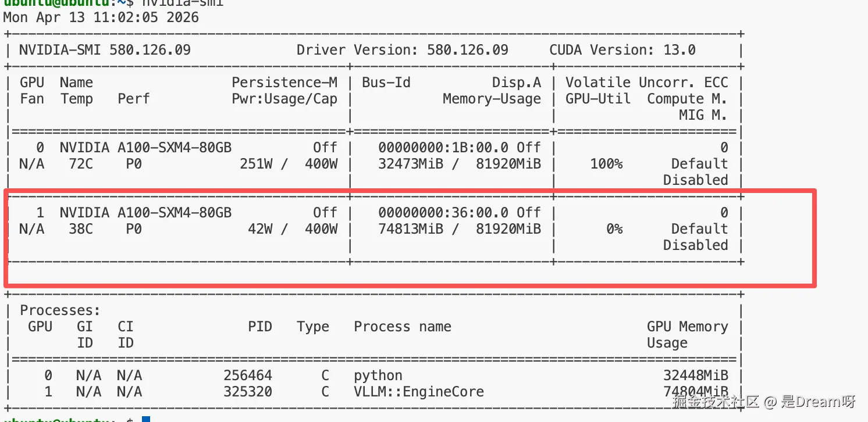Click the 'Type' column header
The height and width of the screenshot is (422, 868).
(x=313, y=327)
